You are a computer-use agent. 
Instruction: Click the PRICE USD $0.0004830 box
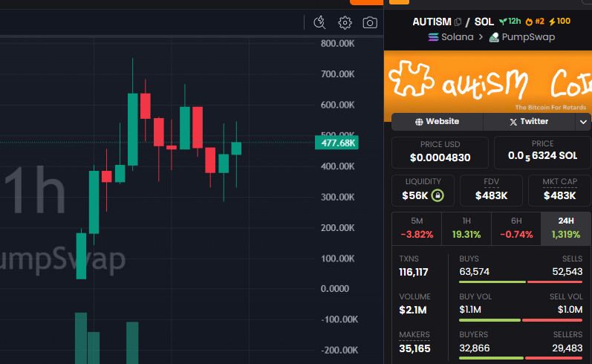(x=440, y=152)
